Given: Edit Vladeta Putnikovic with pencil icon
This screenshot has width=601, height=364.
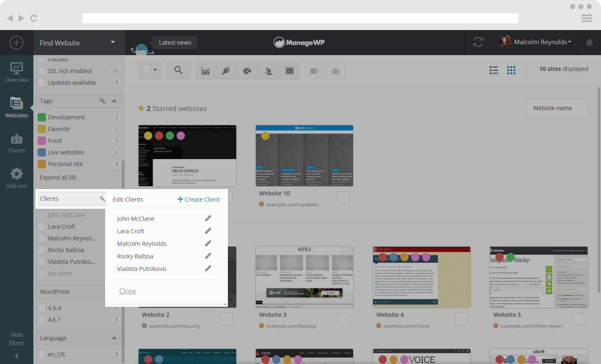Looking at the screenshot, I should tap(208, 268).
